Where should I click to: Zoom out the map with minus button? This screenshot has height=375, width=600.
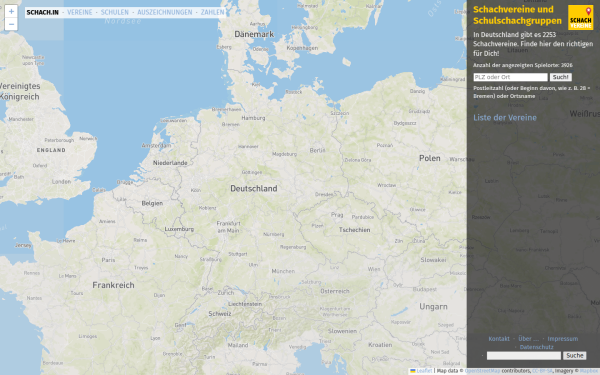click(x=11, y=24)
